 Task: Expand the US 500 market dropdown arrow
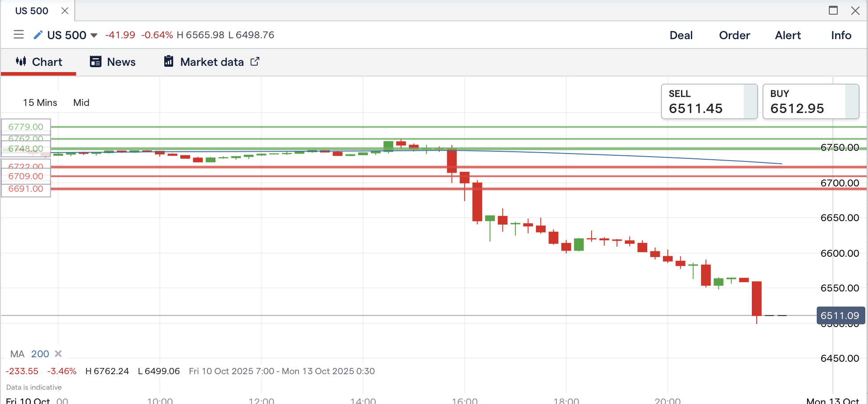point(94,36)
